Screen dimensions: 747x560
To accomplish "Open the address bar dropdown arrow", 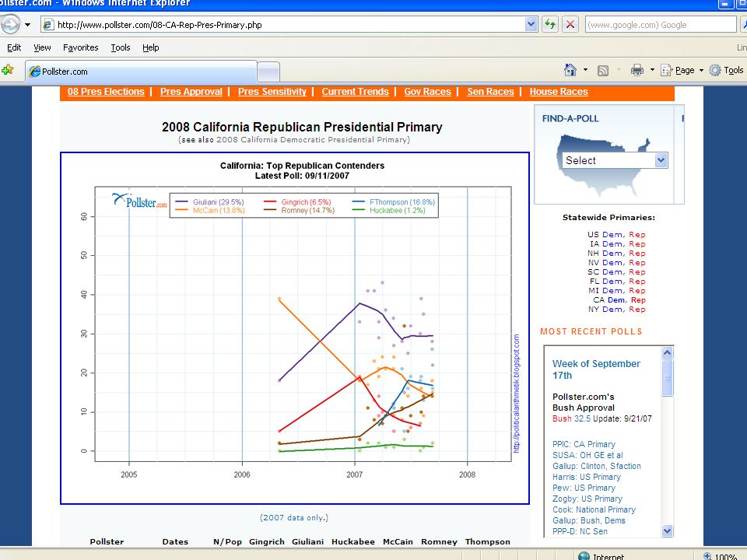I will 531,24.
